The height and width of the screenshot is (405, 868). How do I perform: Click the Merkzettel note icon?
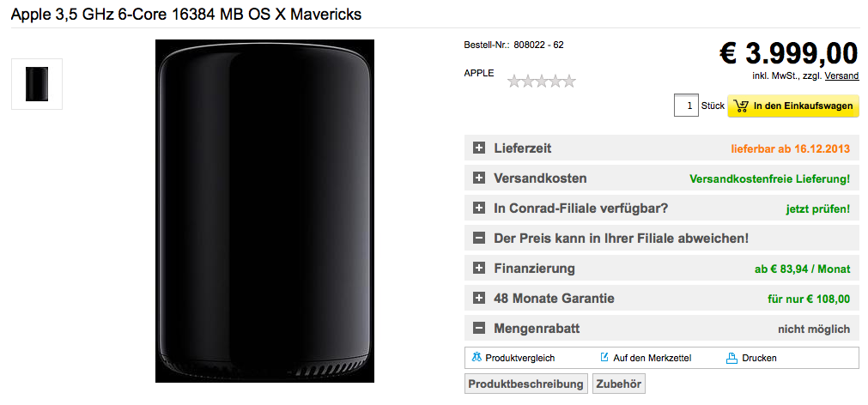point(604,358)
